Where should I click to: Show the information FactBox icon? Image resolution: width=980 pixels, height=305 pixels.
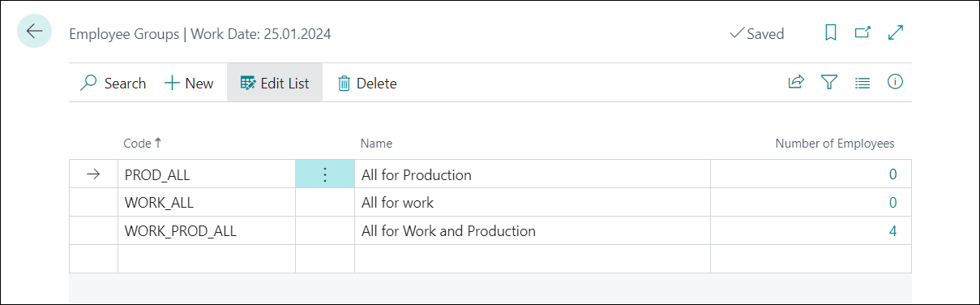point(896,82)
